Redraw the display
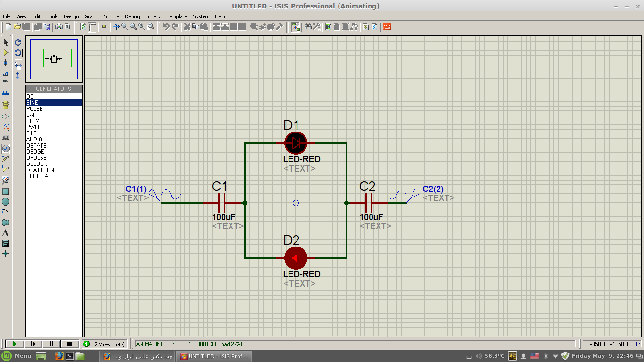The height and width of the screenshot is (362, 644). click(x=83, y=26)
